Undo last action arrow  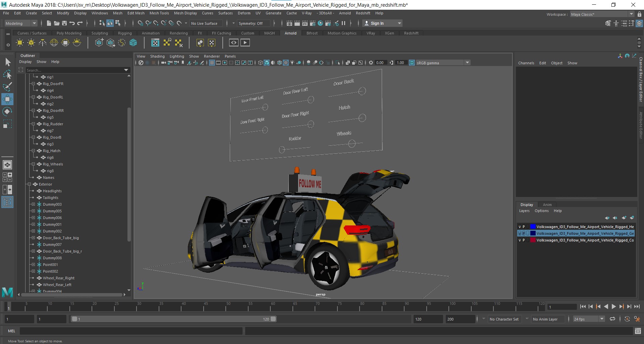point(72,23)
